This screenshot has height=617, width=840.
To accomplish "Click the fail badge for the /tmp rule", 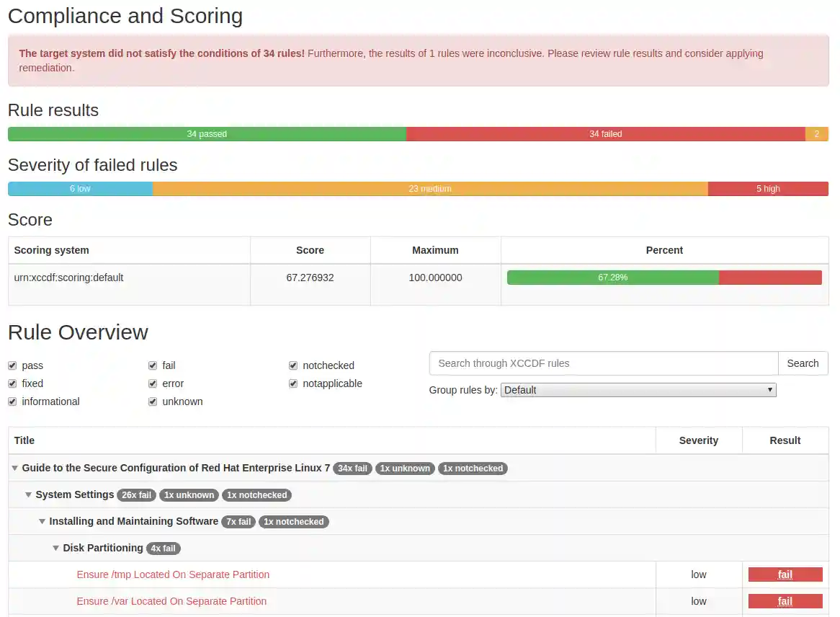I will point(785,574).
